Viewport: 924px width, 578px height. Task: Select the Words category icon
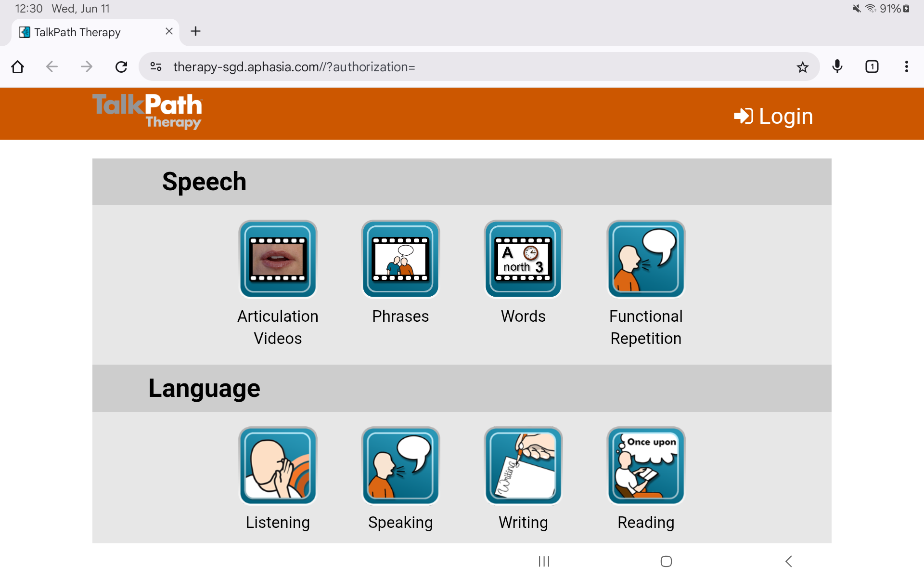[x=523, y=260]
